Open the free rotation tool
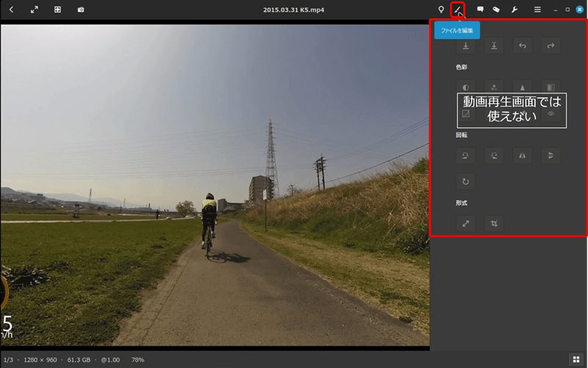Image resolution: width=588 pixels, height=368 pixels. 466,181
